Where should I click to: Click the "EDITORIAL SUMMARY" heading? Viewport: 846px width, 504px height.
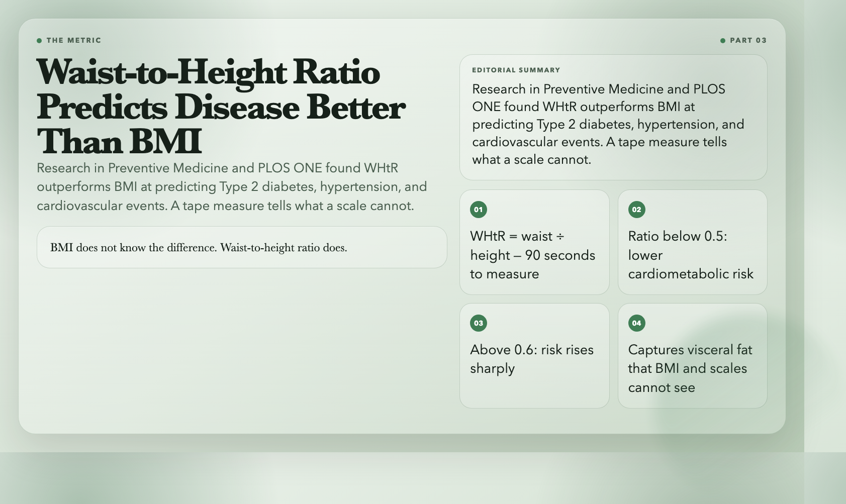(516, 70)
